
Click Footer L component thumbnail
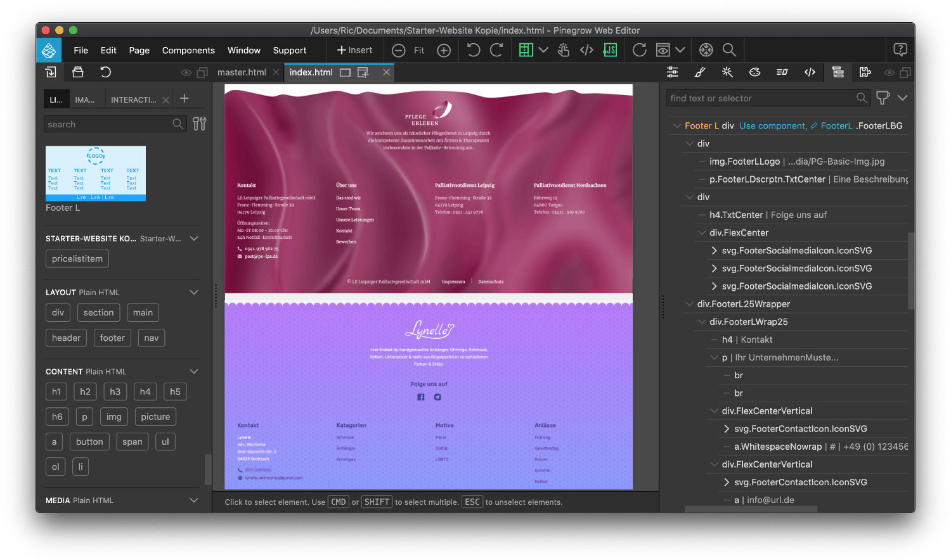tap(96, 174)
